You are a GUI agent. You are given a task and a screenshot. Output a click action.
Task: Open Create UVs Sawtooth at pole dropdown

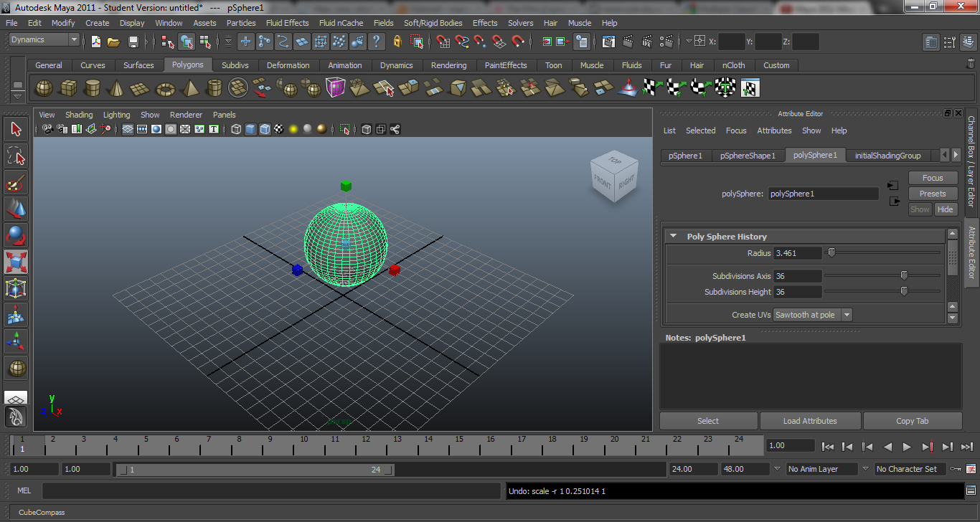pos(813,315)
